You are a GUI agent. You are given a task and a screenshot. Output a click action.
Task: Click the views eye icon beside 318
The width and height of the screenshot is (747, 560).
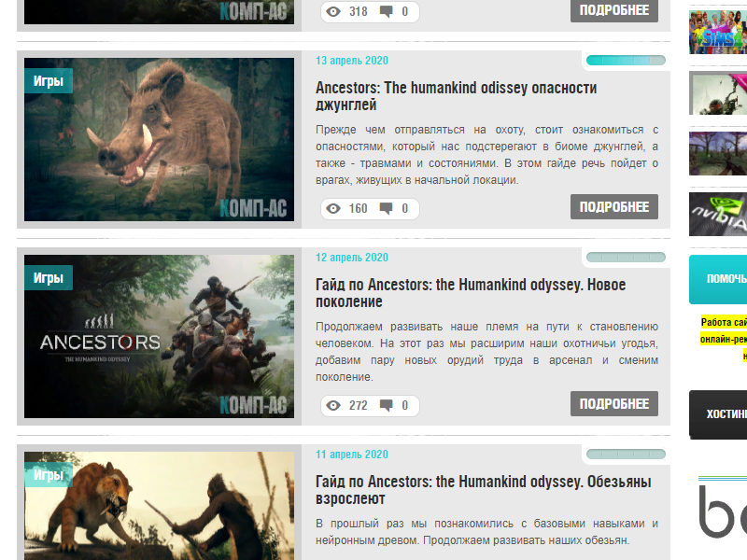click(333, 11)
